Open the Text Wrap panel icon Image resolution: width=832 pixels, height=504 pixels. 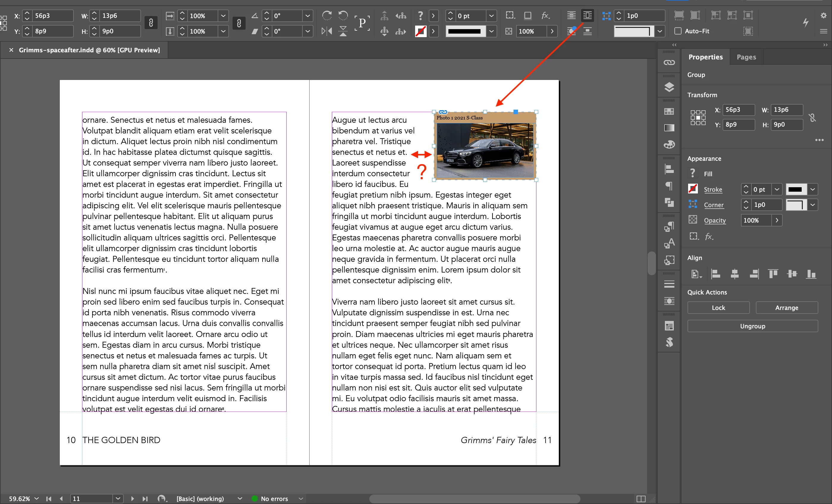tap(669, 301)
